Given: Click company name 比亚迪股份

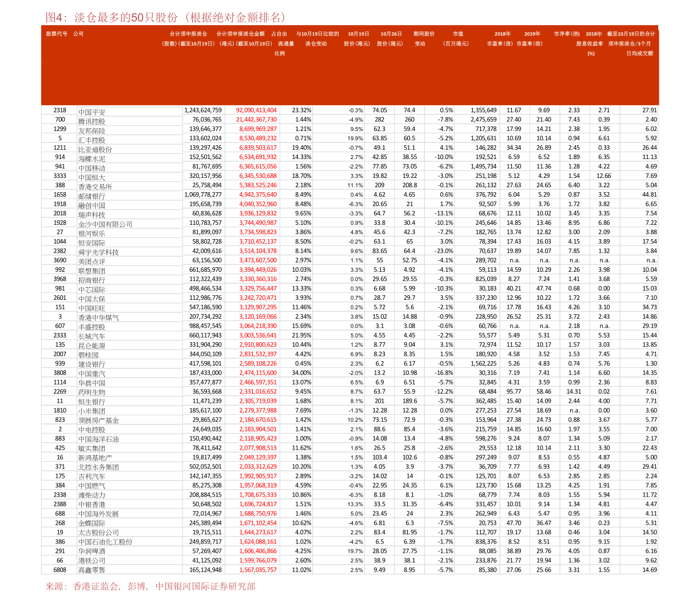Looking at the screenshot, I should point(96,149).
